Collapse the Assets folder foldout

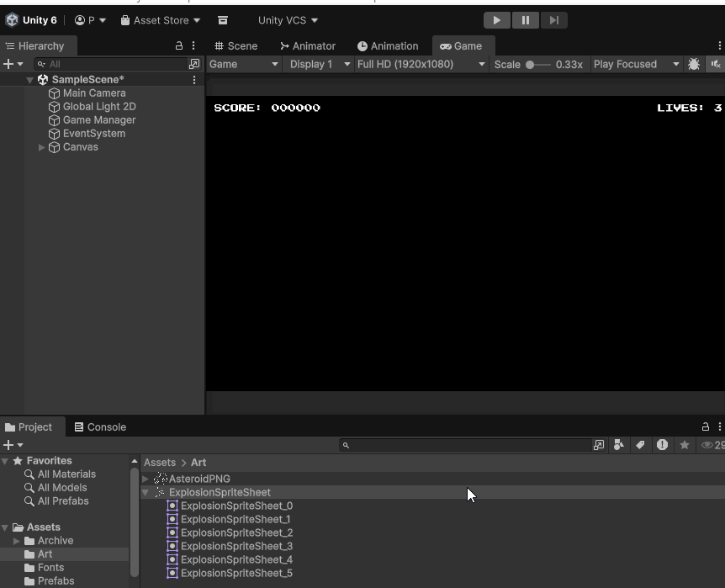tap(5, 528)
